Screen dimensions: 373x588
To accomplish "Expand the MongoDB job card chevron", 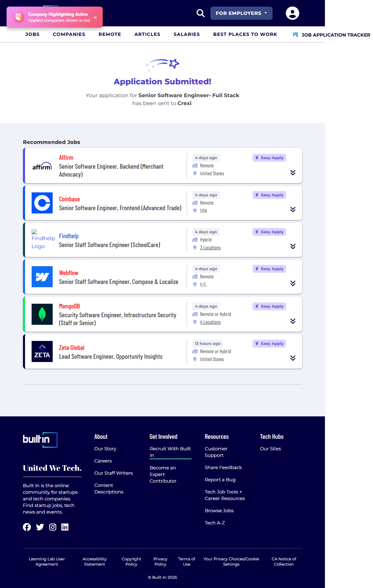I will pos(293,321).
